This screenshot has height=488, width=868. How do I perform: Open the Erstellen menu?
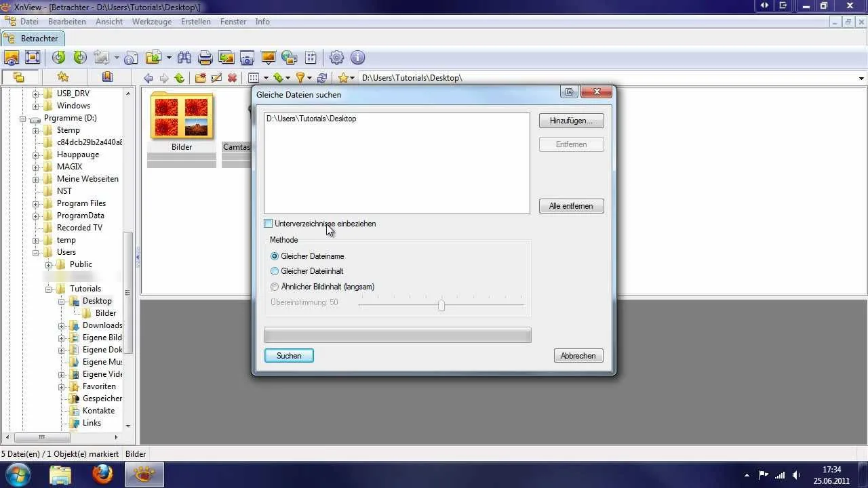(196, 22)
